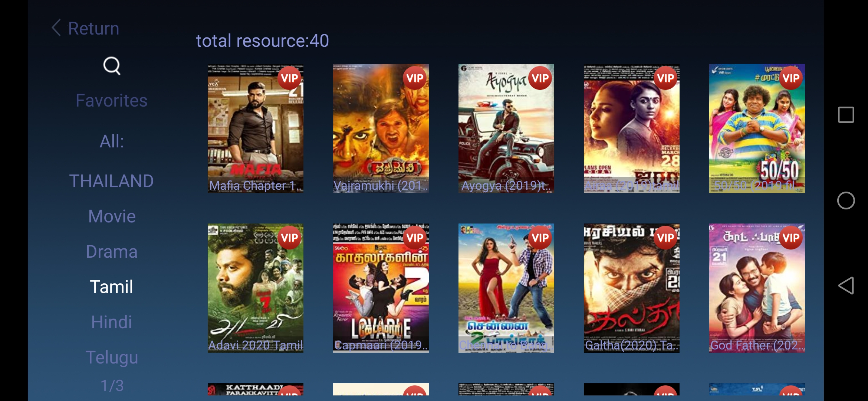Click the Return label
The image size is (868, 401).
tap(93, 29)
